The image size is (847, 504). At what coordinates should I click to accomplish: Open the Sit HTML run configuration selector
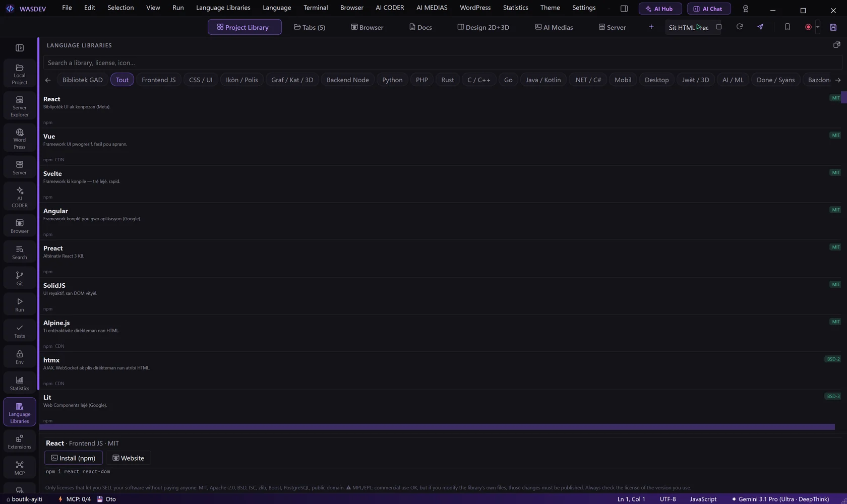pyautogui.click(x=689, y=27)
